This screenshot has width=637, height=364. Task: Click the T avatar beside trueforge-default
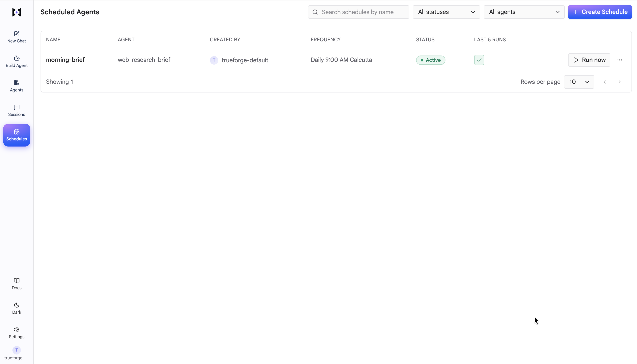[x=214, y=60]
